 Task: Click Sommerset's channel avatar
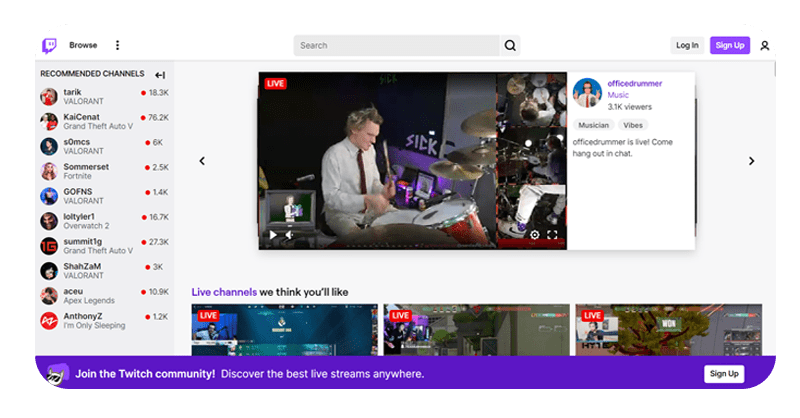49,171
